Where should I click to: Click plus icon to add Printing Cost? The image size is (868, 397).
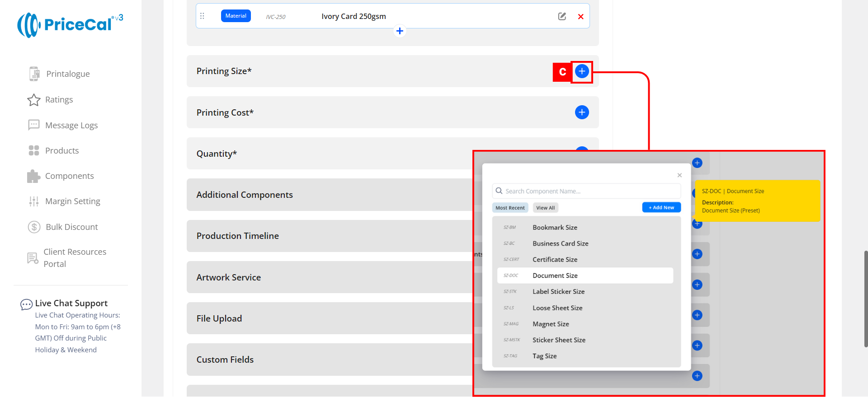click(582, 112)
